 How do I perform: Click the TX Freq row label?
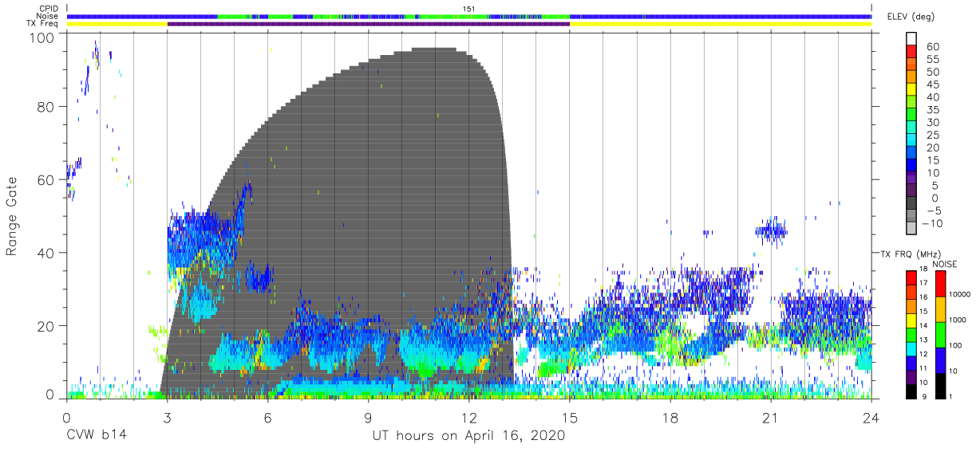(42, 24)
